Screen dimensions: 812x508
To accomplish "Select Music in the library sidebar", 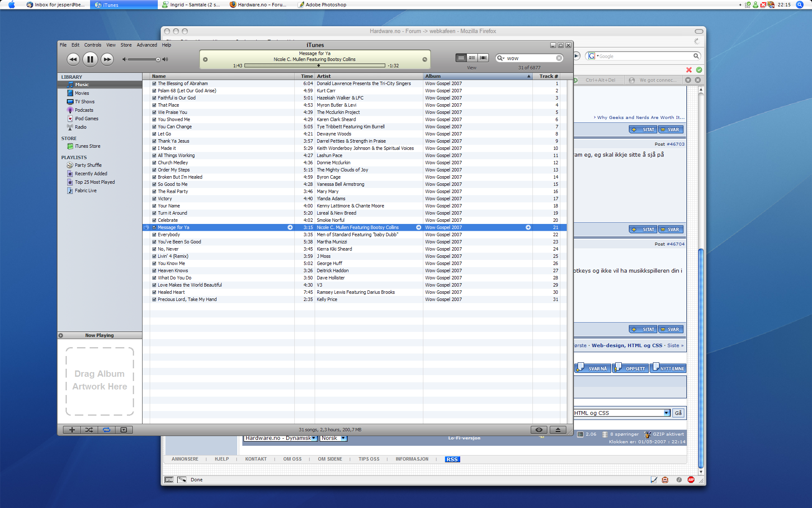I will (100, 85).
